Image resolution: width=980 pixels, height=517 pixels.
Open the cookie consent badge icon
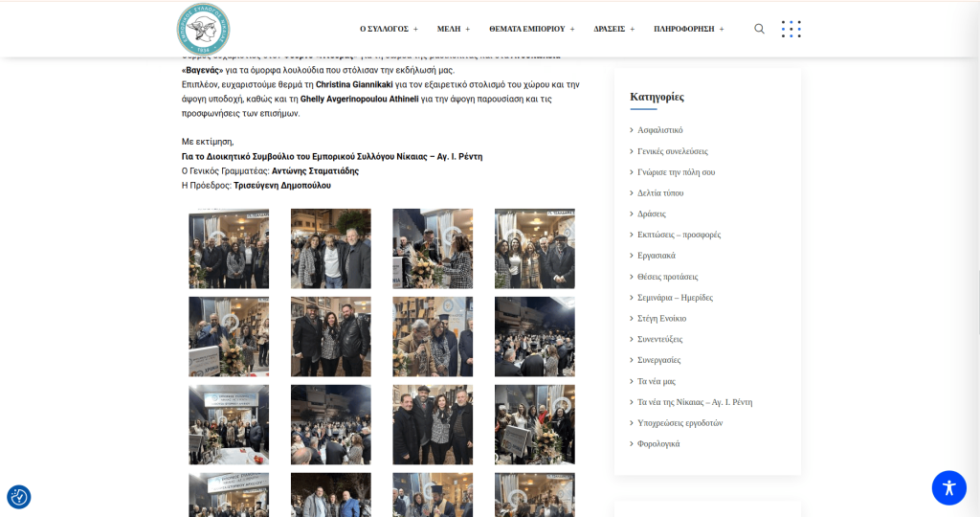(19, 497)
